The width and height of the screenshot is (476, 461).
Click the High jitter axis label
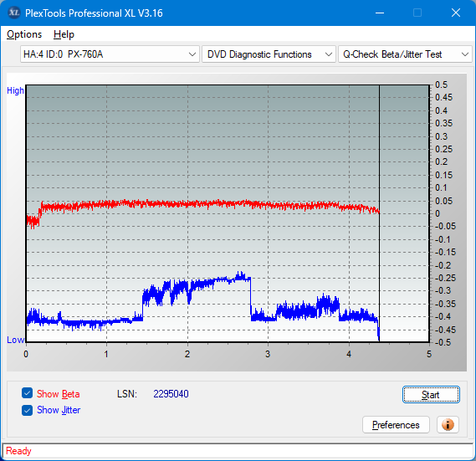15,90
